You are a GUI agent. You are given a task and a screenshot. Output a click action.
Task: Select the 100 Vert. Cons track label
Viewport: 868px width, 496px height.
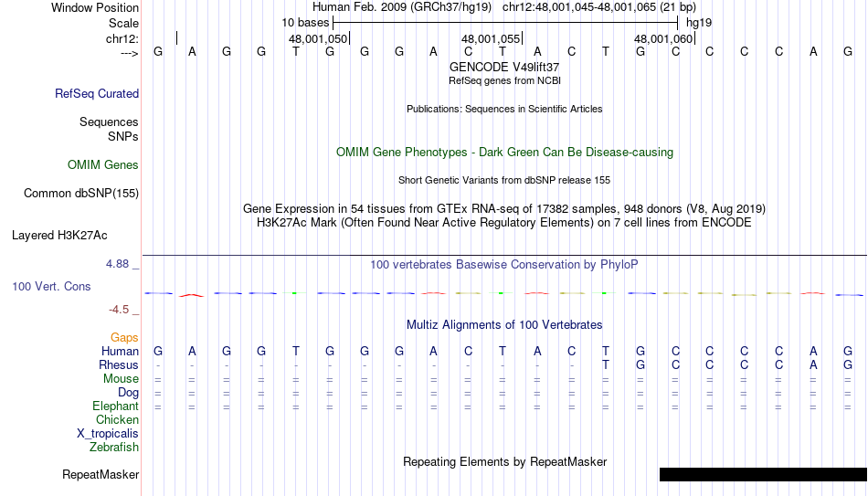click(x=51, y=286)
